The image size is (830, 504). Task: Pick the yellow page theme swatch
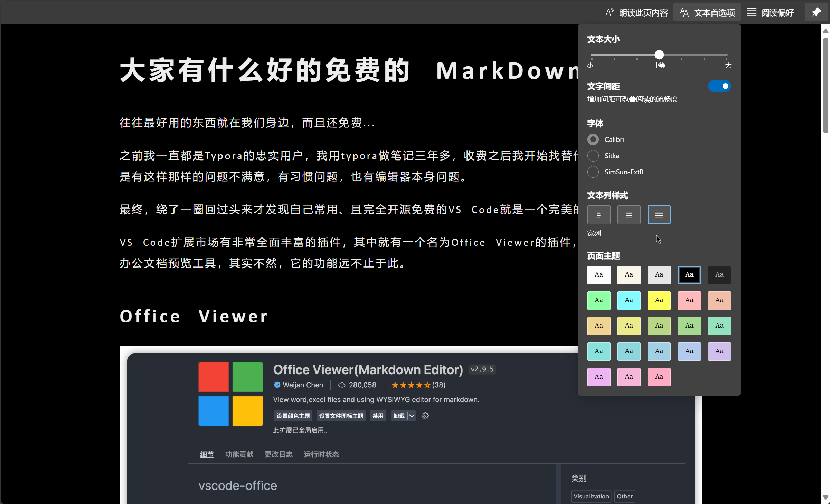(659, 300)
